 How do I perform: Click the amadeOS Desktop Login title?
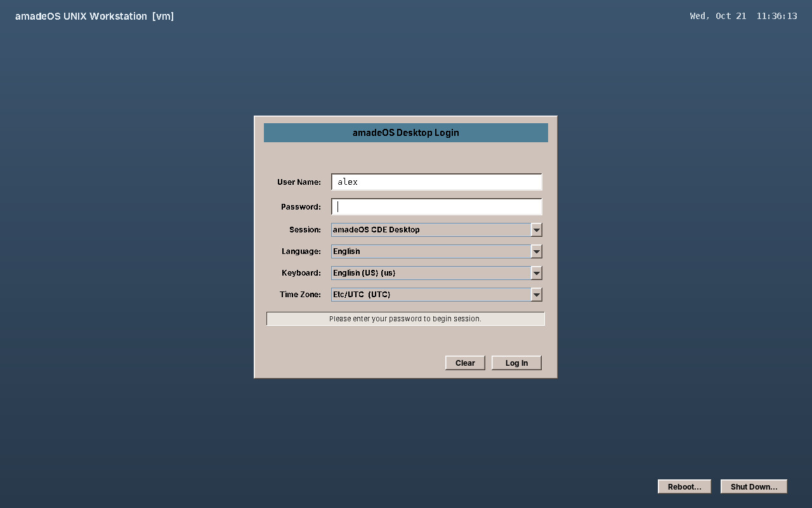[x=406, y=133]
